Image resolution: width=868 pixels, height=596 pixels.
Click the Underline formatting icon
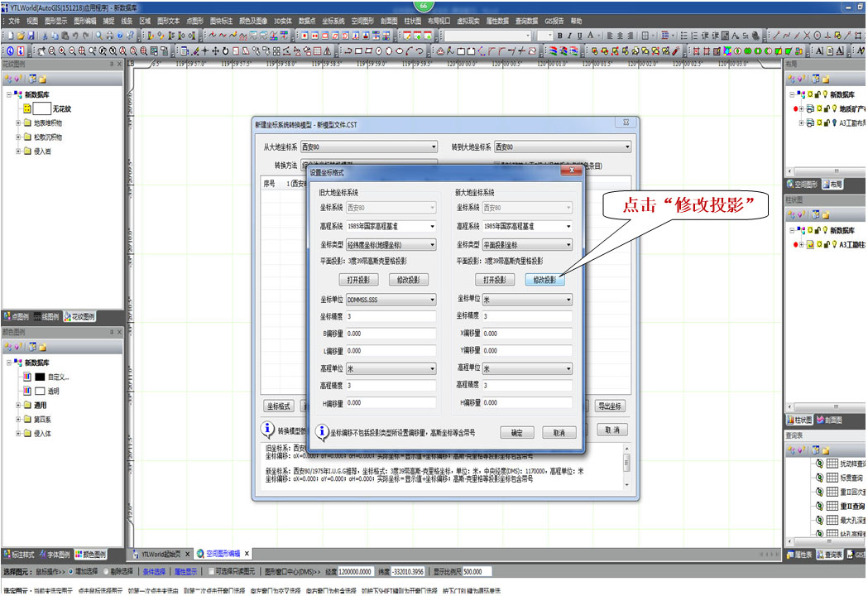point(579,36)
